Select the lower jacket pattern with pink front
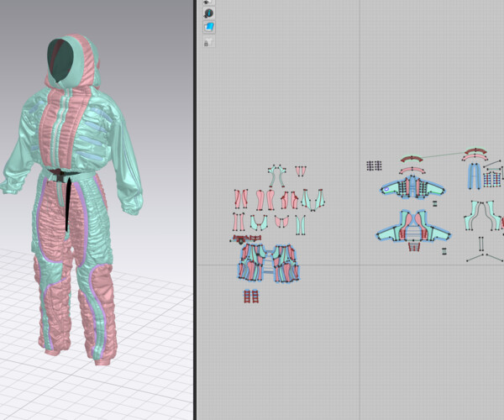Viewport: 504px width, 420px height. point(413,226)
